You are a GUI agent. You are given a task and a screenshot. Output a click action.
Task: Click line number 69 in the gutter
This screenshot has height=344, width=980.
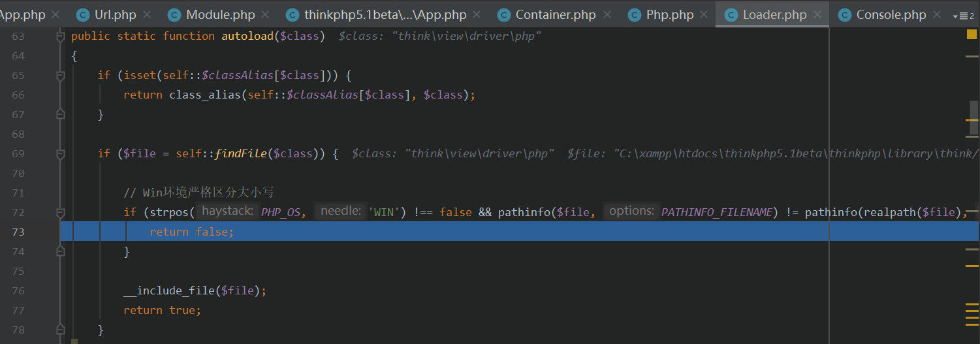tap(18, 153)
